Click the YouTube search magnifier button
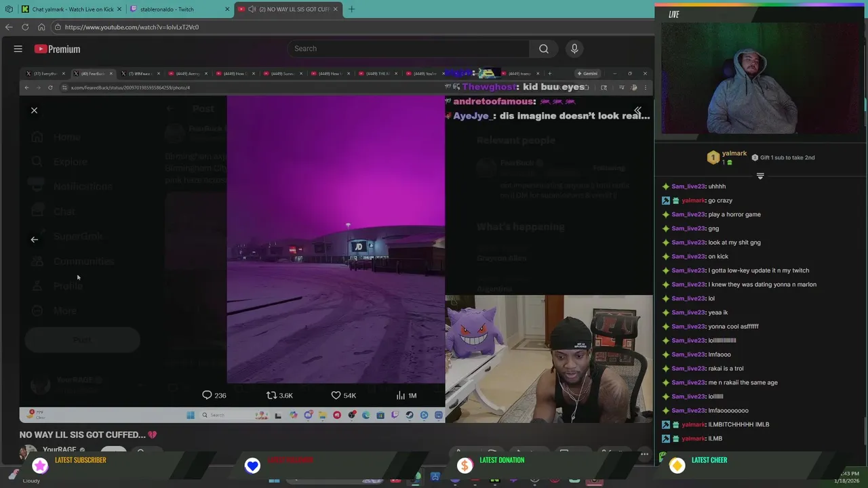The width and height of the screenshot is (868, 488). tap(544, 49)
